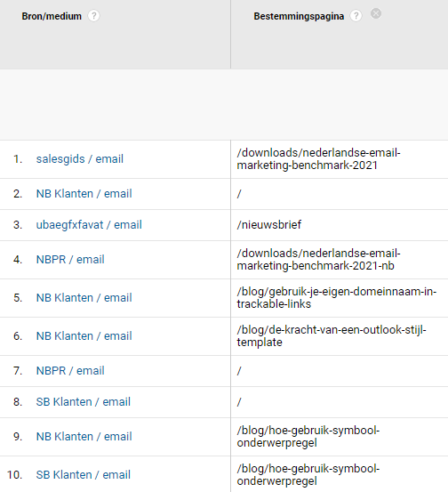Select the / landing page in row 7

[x=239, y=371]
